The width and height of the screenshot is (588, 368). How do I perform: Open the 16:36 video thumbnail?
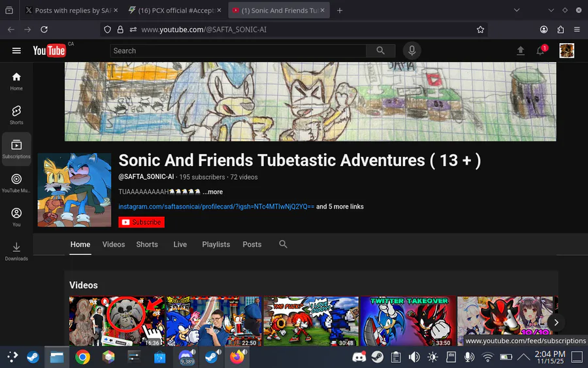(x=117, y=321)
